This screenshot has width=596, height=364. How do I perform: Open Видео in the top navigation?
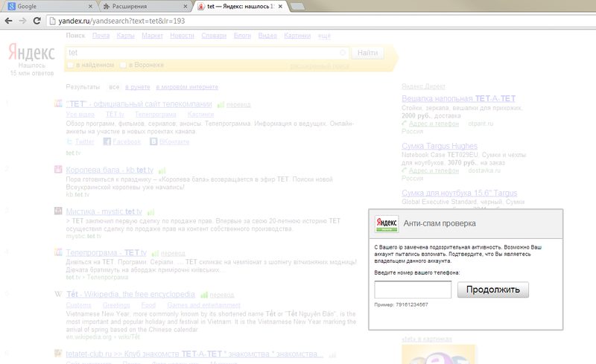(267, 36)
